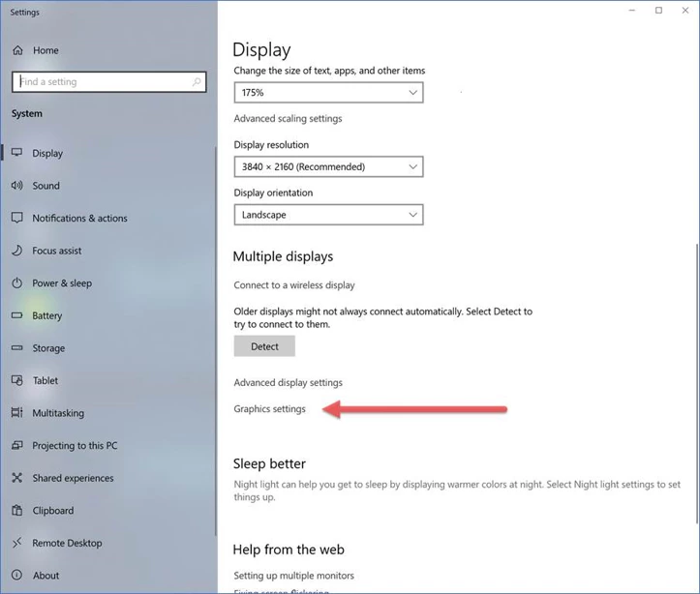
Task: Click Connect to a wireless display
Action: pos(294,285)
